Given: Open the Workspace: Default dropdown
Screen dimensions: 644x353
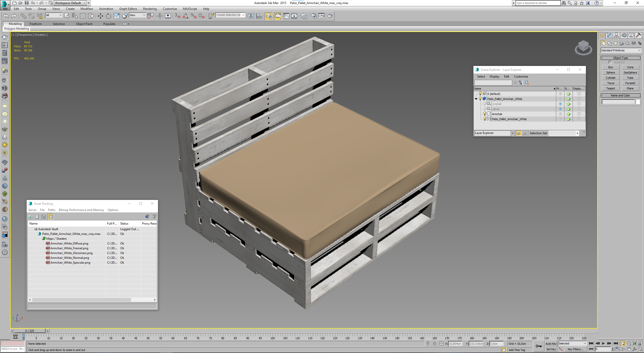Looking at the screenshot, I should point(70,3).
